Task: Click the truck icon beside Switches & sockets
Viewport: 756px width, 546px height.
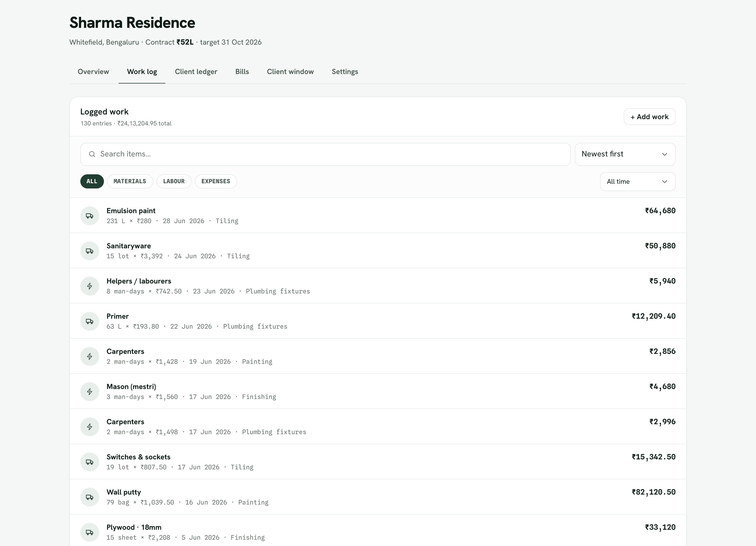Action: click(90, 462)
